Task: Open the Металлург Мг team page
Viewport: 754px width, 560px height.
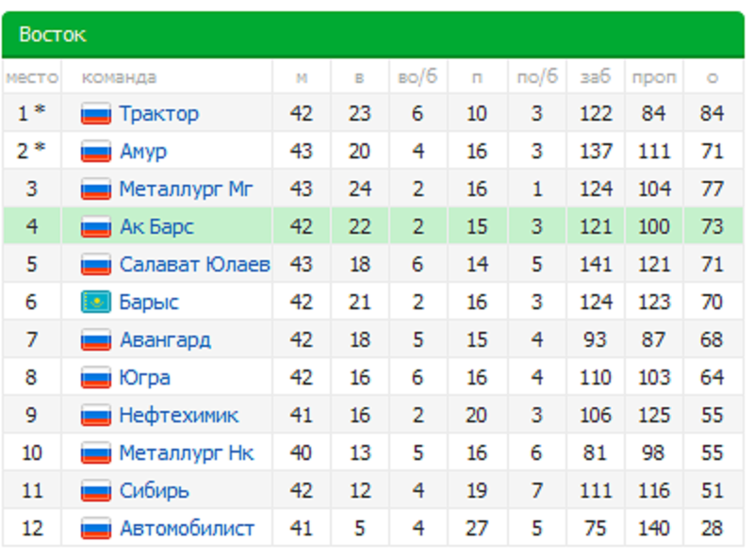Action: [x=186, y=189]
